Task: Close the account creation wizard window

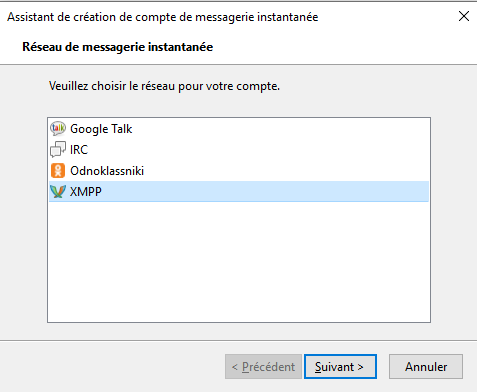Action: click(464, 16)
